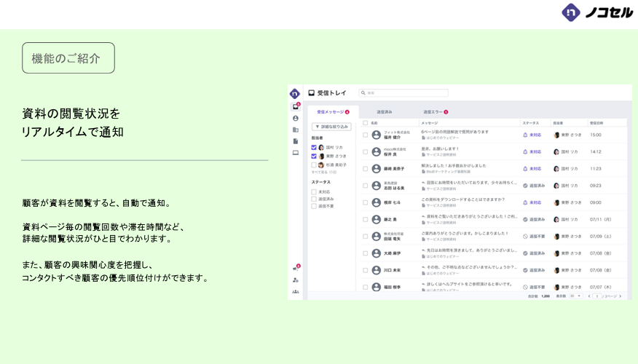The width and height of the screenshot is (638, 364).
Task: Click the contacts person icon in sidebar
Action: click(295, 118)
